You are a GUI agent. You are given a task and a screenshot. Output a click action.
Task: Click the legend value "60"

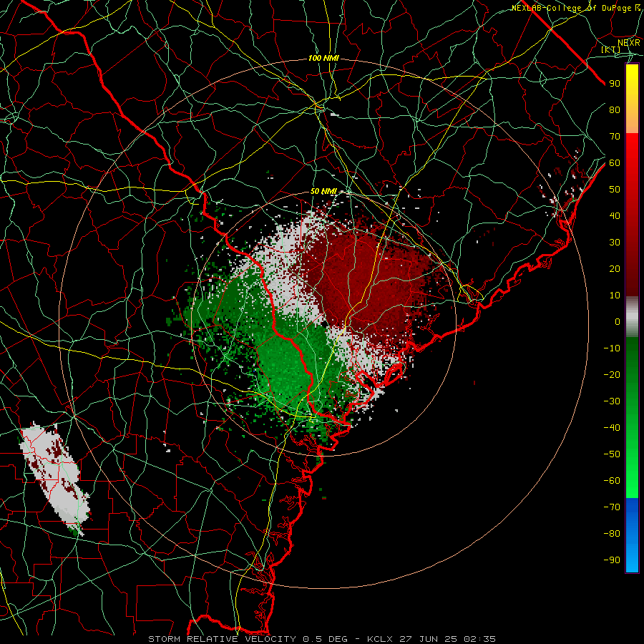point(615,162)
